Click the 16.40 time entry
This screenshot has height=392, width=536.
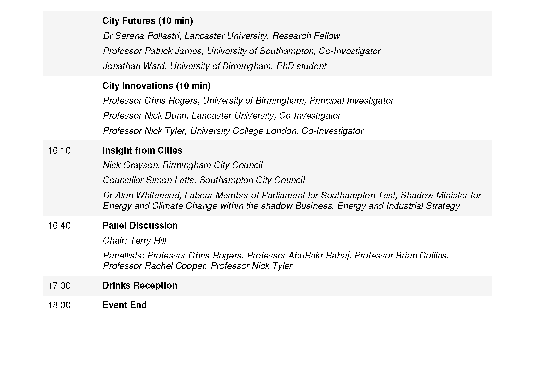(59, 226)
